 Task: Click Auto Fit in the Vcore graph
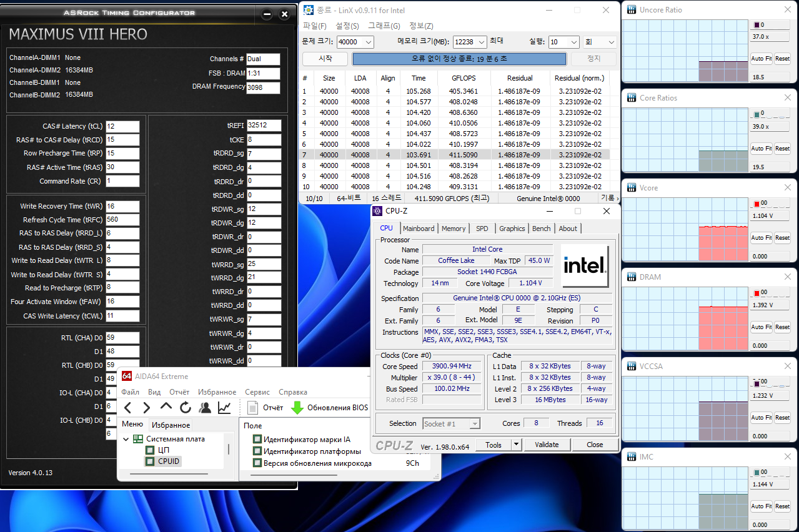(x=761, y=238)
